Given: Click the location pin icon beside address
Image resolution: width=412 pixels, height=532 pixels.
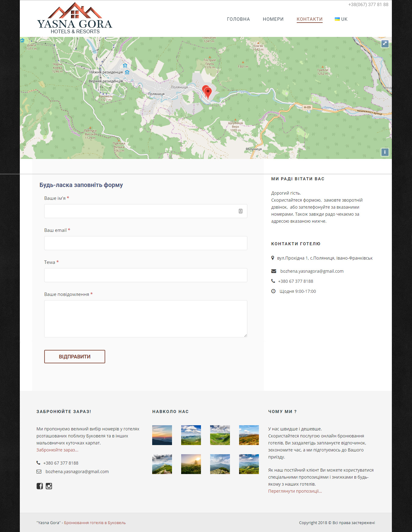Looking at the screenshot, I should pos(273,258).
